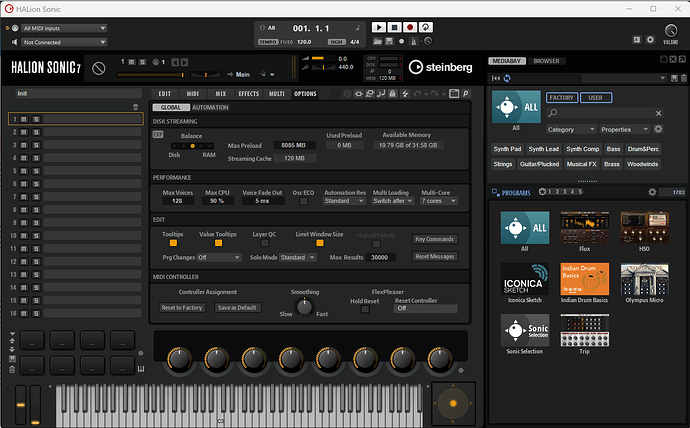690x428 pixels.
Task: Click the MediaBay rewind-to-start icon
Action: 496,78
